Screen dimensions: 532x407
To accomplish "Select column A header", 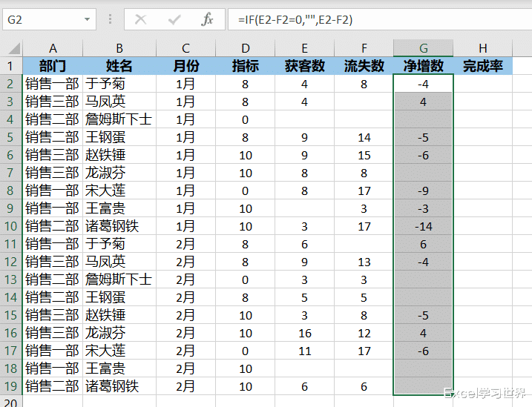I will (x=53, y=48).
